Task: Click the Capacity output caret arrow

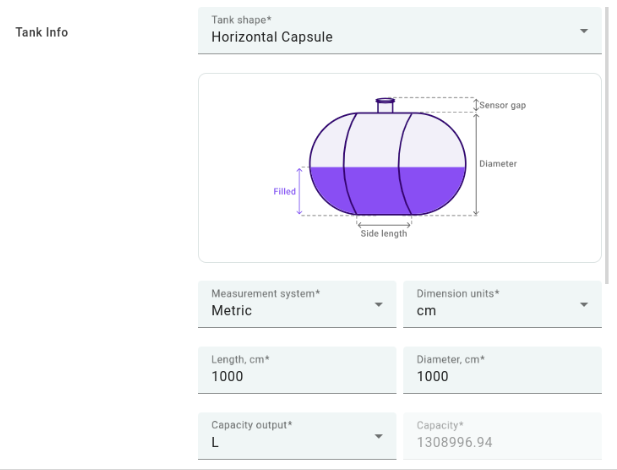Action: (x=379, y=436)
